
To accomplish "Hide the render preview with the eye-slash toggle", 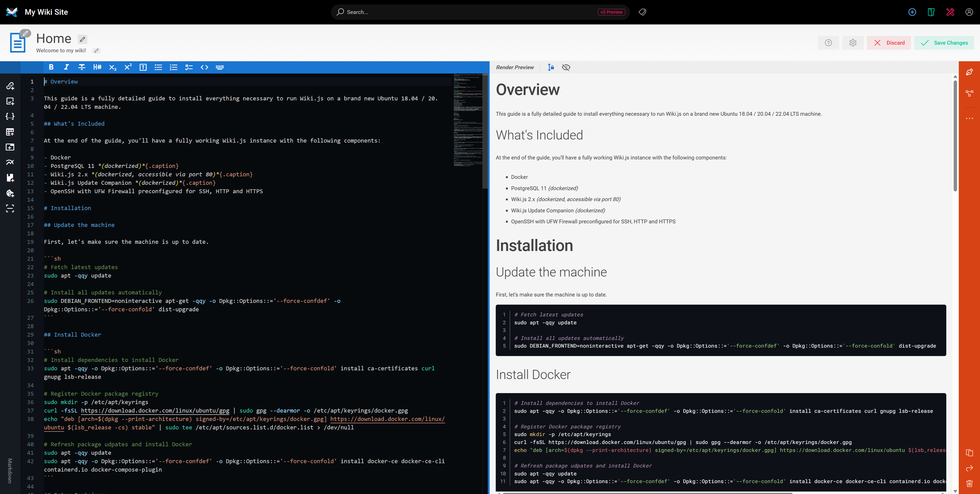I will pos(566,67).
